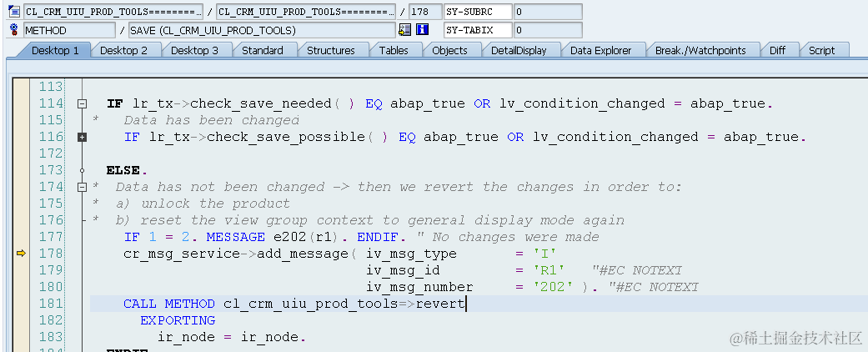
Task: Click the SAVE (CL_CRM_UIU_PROD_TOOLS) field
Action: click(x=261, y=30)
